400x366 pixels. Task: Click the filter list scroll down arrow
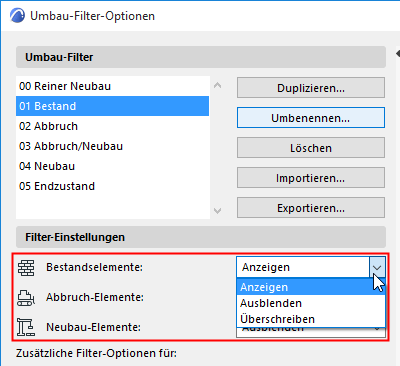point(218,211)
